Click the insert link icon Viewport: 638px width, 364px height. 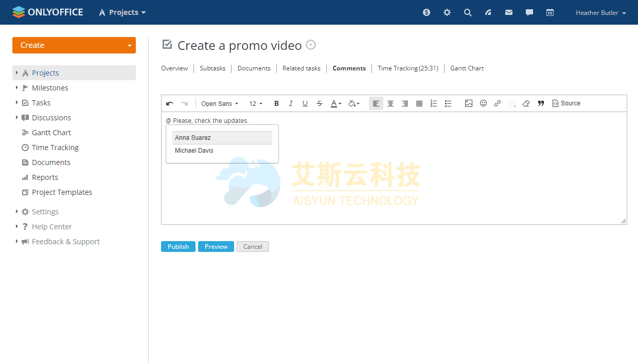498,103
